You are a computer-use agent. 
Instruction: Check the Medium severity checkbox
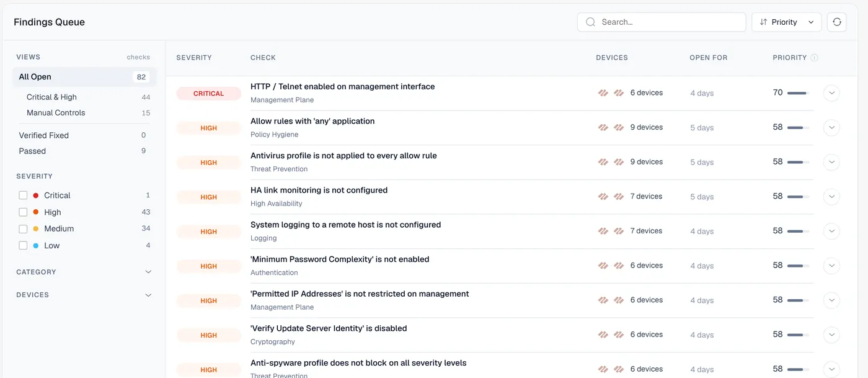click(23, 229)
